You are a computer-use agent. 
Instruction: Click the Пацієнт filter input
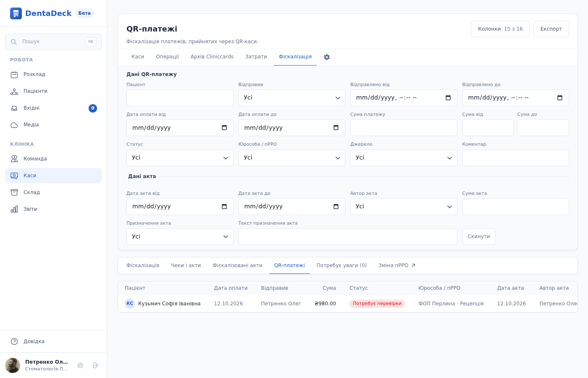[180, 98]
